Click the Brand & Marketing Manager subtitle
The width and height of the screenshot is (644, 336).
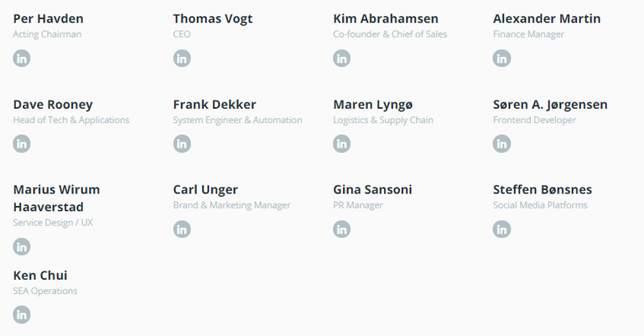coord(231,205)
